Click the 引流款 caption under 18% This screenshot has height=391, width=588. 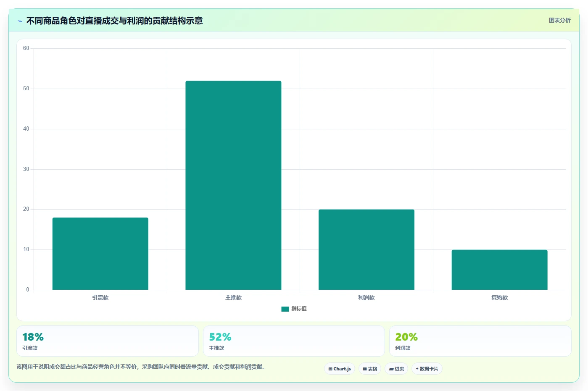(x=30, y=348)
